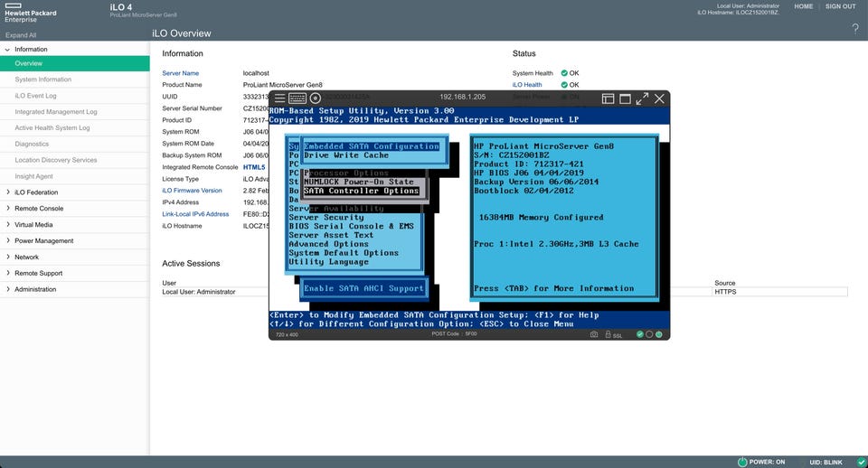Maximize the remote console window
The width and height of the screenshot is (868, 468).
625,99
